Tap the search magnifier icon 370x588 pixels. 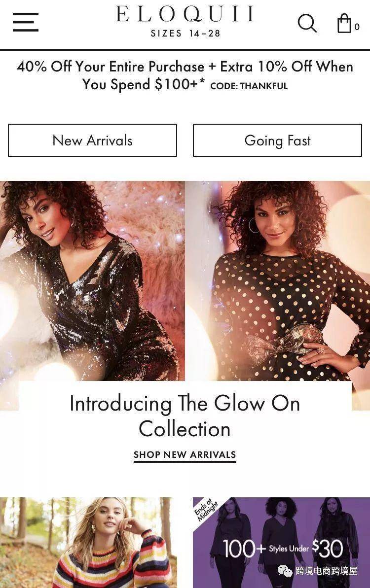307,23
